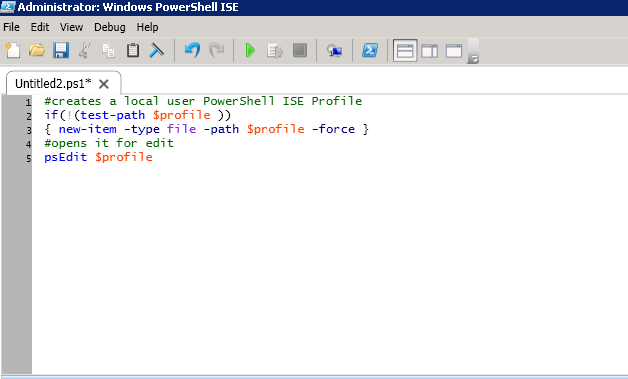The image size is (628, 379).
Task: Start PowerShell.exe with the blue console icon
Action: tap(370, 50)
